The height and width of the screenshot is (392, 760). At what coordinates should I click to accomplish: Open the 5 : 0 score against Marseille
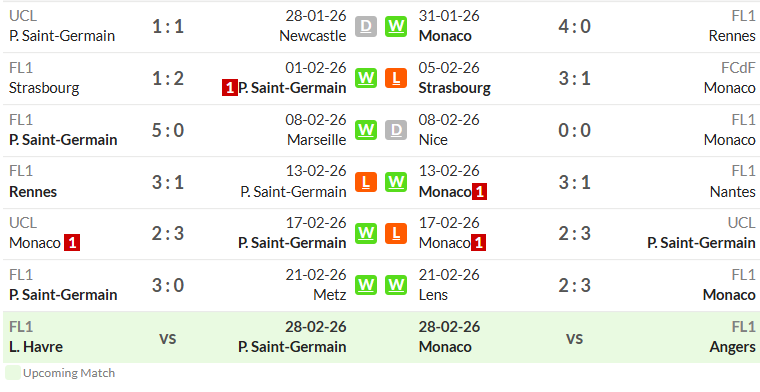(168, 130)
